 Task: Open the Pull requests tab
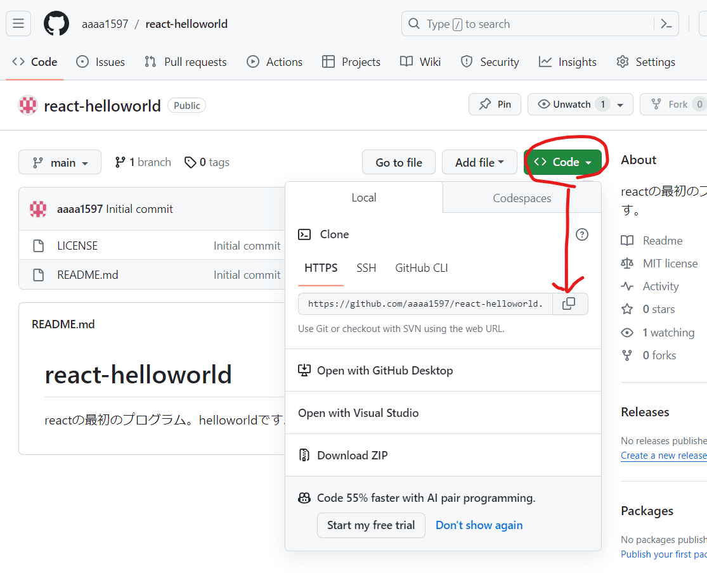pyautogui.click(x=185, y=61)
